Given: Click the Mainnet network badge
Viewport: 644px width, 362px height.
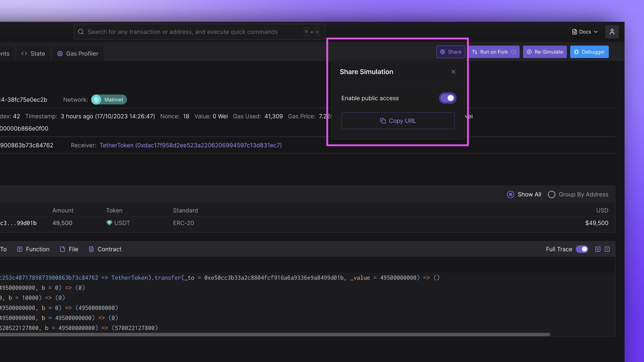Looking at the screenshot, I should click(x=109, y=100).
